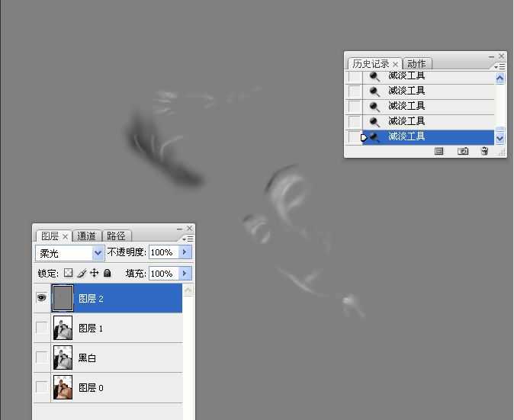514x420 pixels.
Task: Show the 黑白 layer visibility
Action: [41, 357]
